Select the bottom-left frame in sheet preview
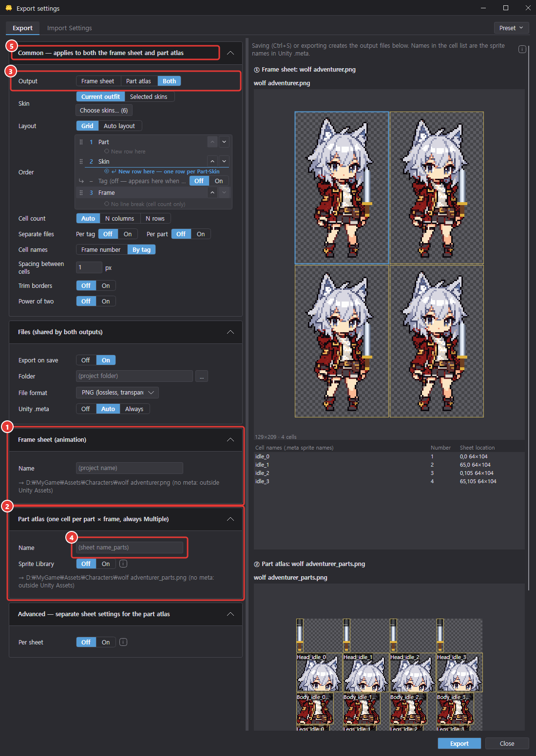This screenshot has width=536, height=756. point(342,341)
